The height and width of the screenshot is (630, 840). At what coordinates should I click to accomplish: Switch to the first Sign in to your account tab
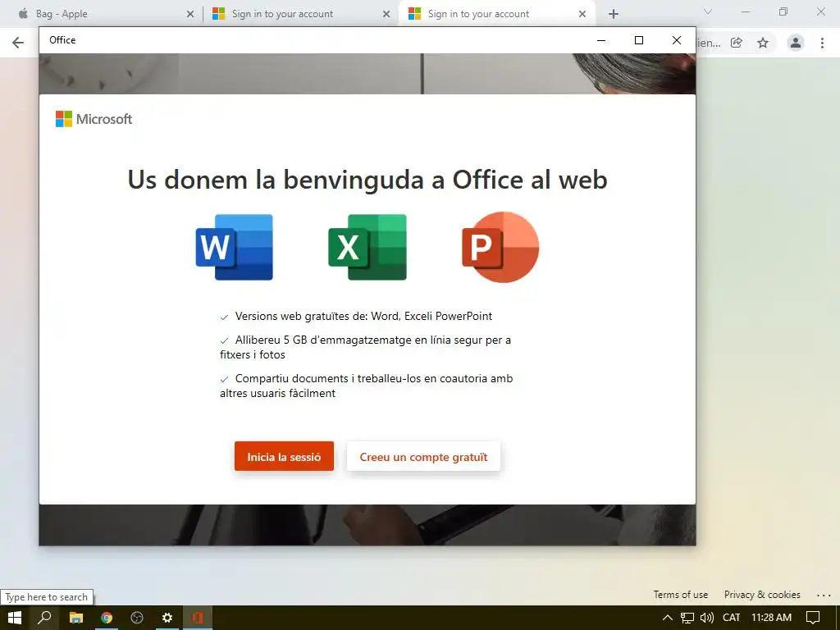tap(300, 14)
